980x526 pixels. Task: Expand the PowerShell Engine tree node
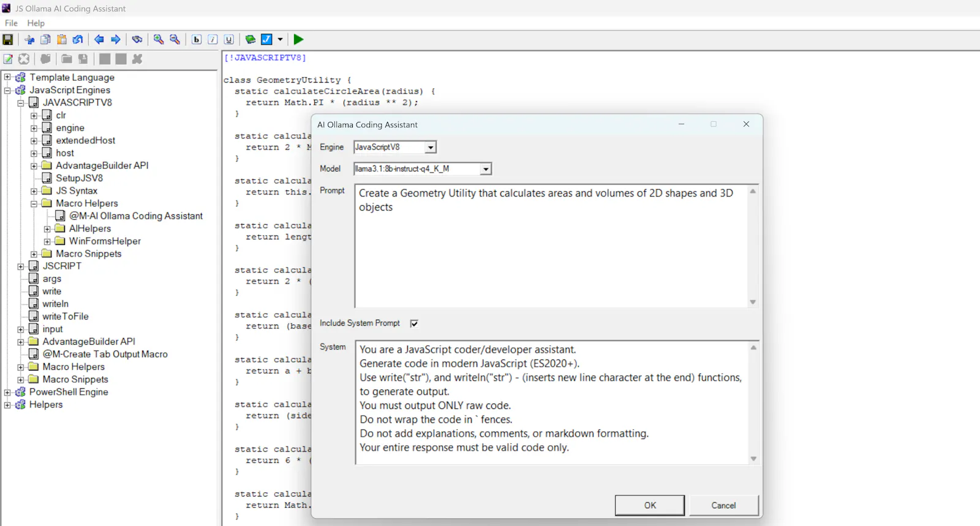[7, 392]
